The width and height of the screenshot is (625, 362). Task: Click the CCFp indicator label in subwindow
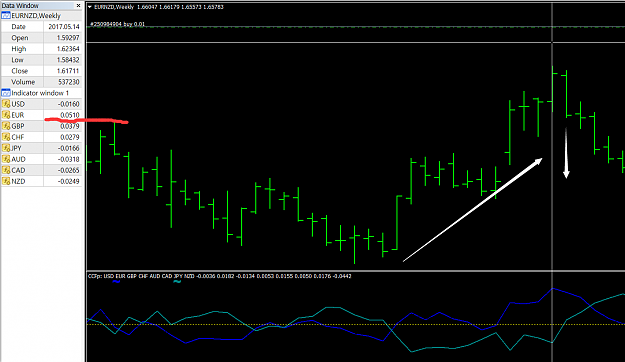coord(220,276)
